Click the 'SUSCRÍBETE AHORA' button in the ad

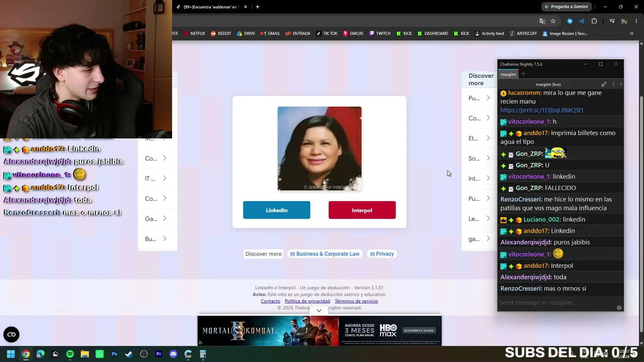click(419, 330)
